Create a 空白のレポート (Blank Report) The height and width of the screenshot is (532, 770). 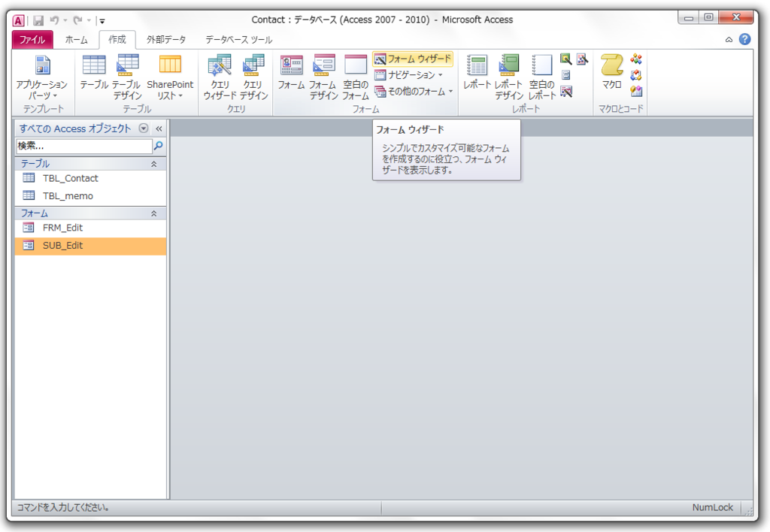pyautogui.click(x=541, y=77)
